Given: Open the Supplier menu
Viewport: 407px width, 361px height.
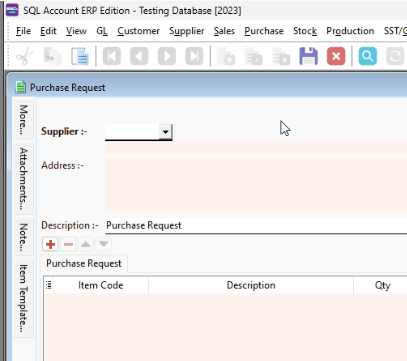Looking at the screenshot, I should [187, 31].
